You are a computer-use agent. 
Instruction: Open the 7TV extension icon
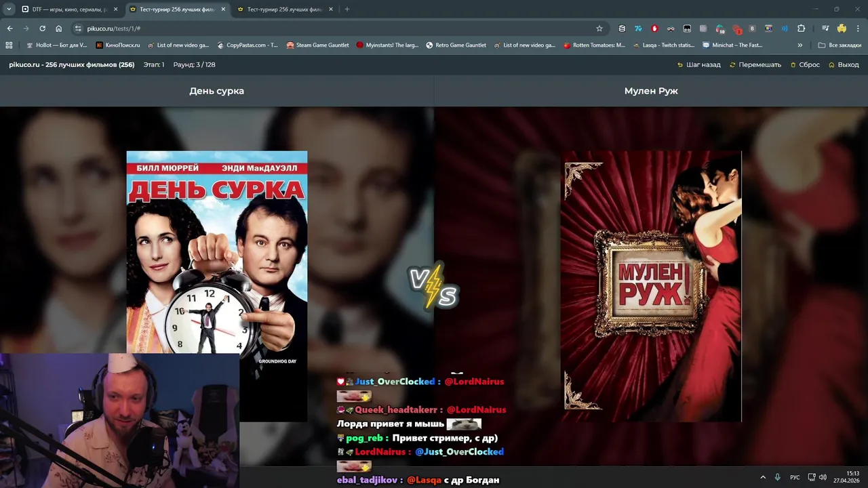pyautogui.click(x=638, y=28)
